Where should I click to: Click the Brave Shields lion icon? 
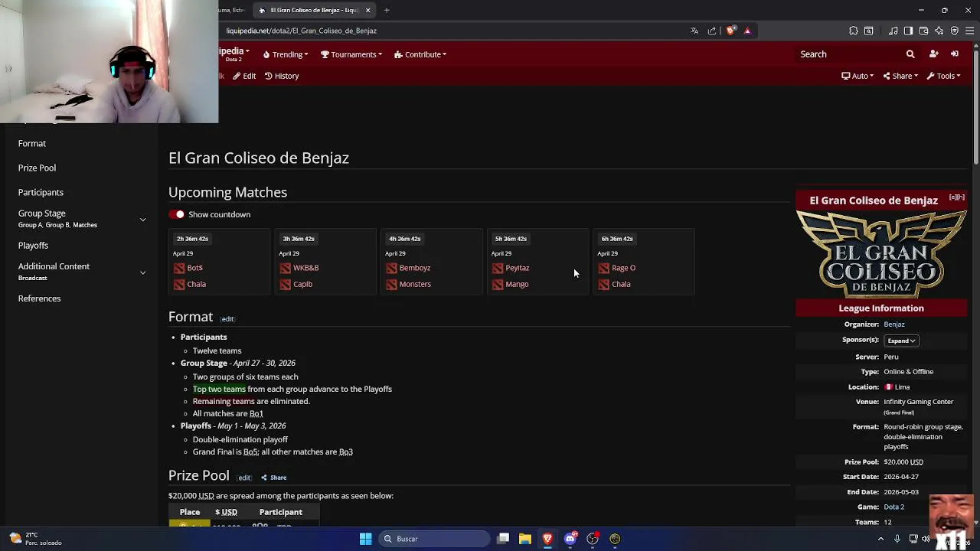tap(730, 31)
